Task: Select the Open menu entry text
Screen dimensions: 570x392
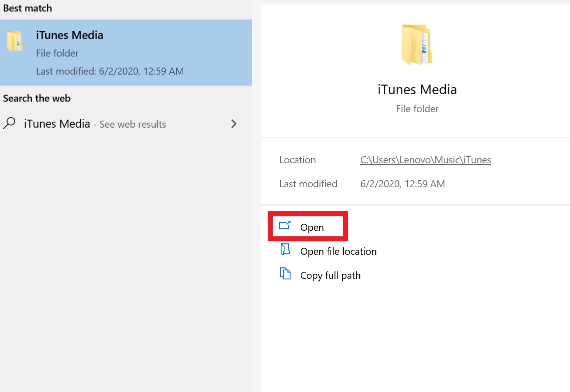Action: pyautogui.click(x=312, y=227)
